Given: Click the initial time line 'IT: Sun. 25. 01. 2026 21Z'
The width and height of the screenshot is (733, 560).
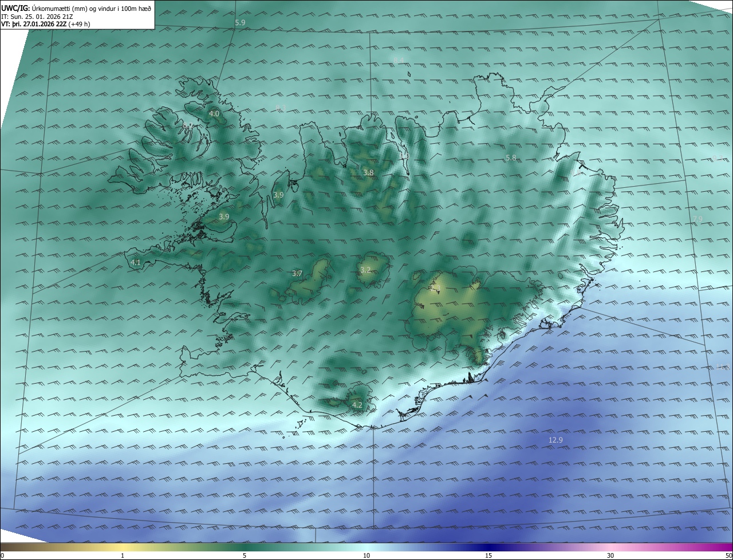Looking at the screenshot, I should point(37,17).
